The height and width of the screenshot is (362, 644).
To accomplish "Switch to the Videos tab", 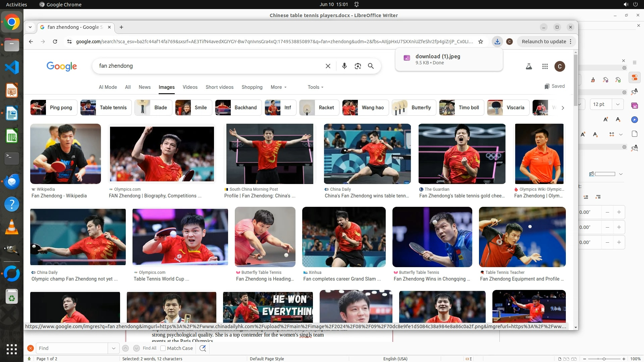I will click(x=190, y=87).
